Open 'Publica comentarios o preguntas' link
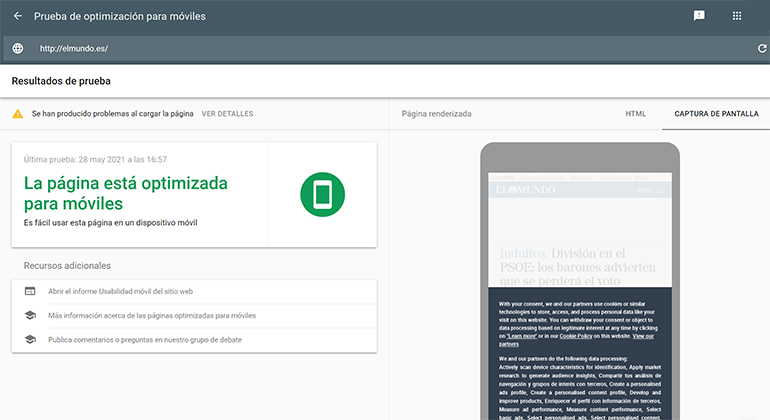This screenshot has height=420, width=770. pyautogui.click(x=144, y=340)
